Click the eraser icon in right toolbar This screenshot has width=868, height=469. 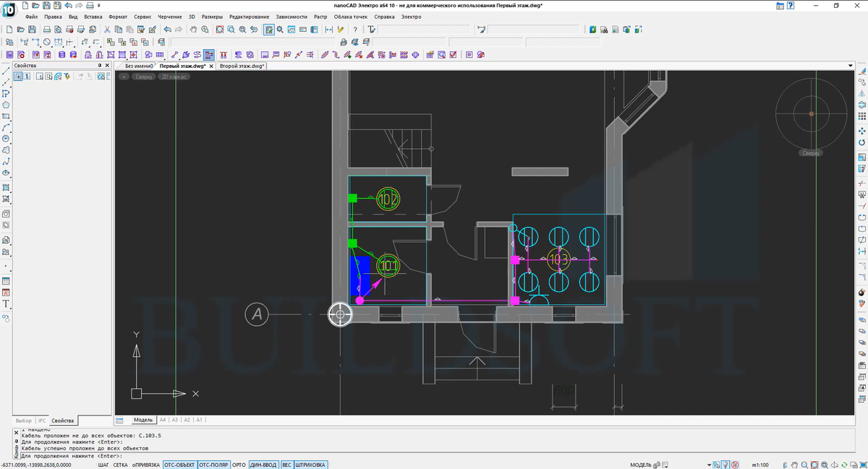861,72
